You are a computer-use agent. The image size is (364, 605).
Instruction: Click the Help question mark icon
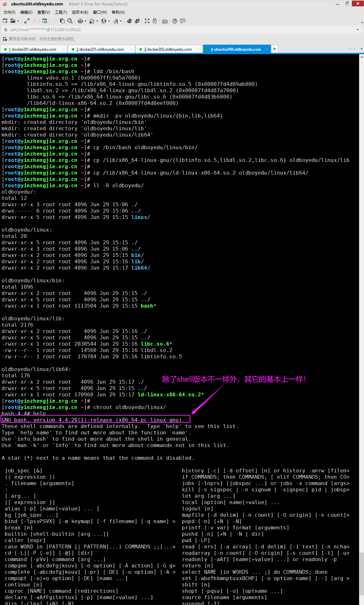(x=175, y=21)
